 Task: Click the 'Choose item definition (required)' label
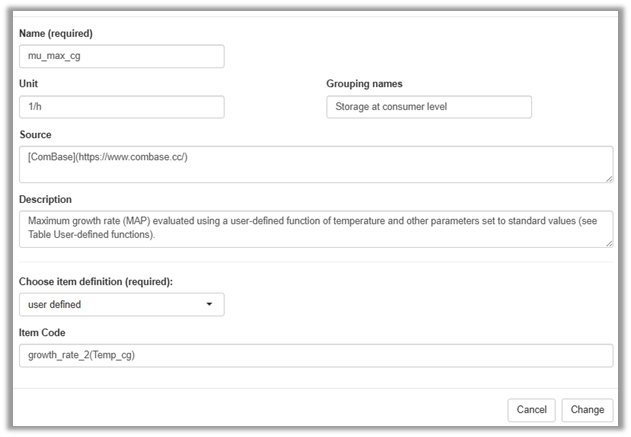coord(96,281)
